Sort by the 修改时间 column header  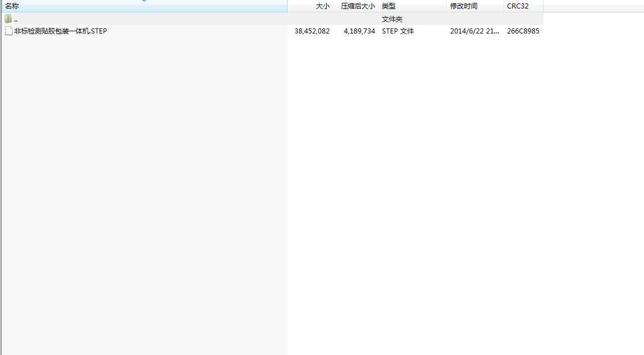tap(475, 6)
